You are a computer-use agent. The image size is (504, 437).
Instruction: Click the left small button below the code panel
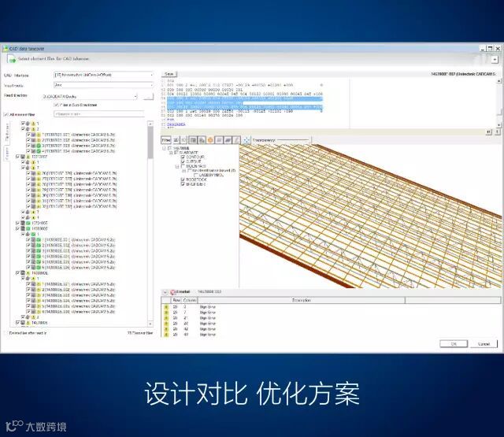click(x=489, y=131)
